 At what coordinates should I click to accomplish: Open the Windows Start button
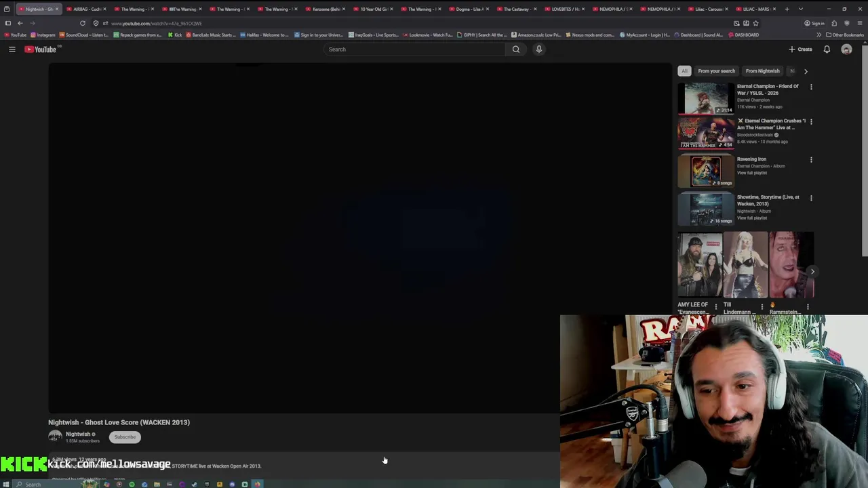[x=6, y=484]
